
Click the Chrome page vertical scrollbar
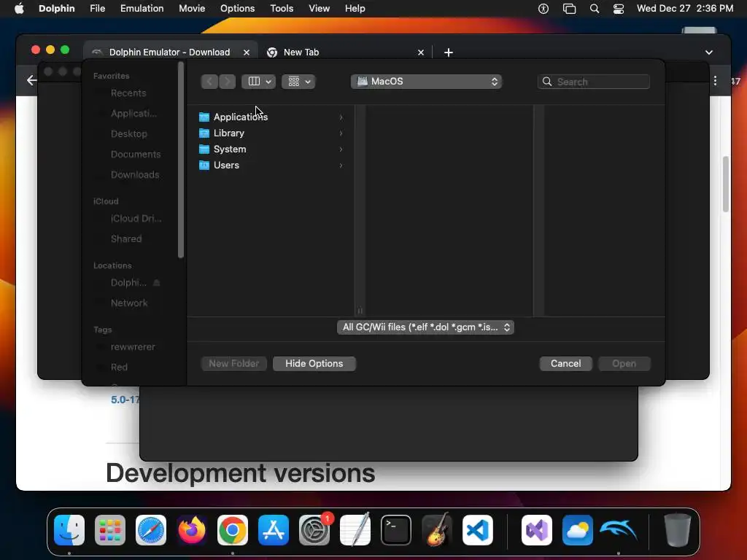(726, 184)
